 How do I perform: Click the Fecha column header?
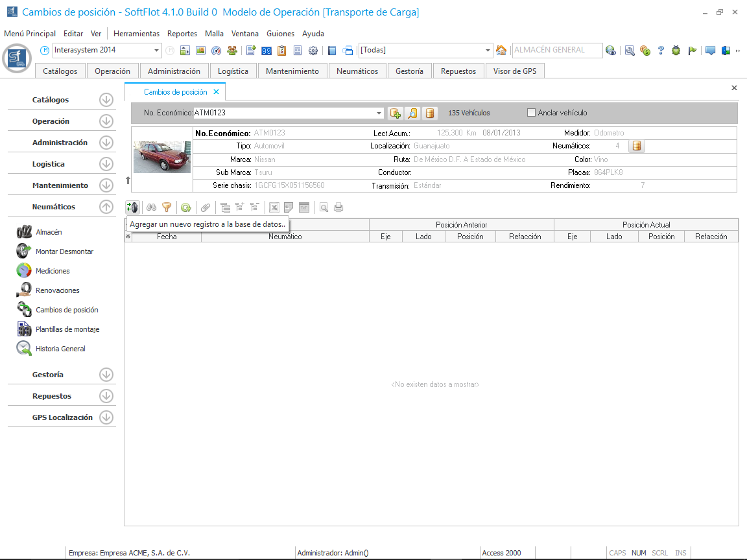167,237
